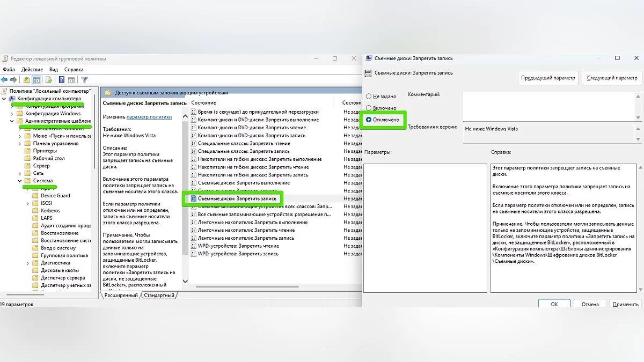Click the Filter funnel toolbar icon
The height and width of the screenshot is (362, 644).
tap(84, 80)
